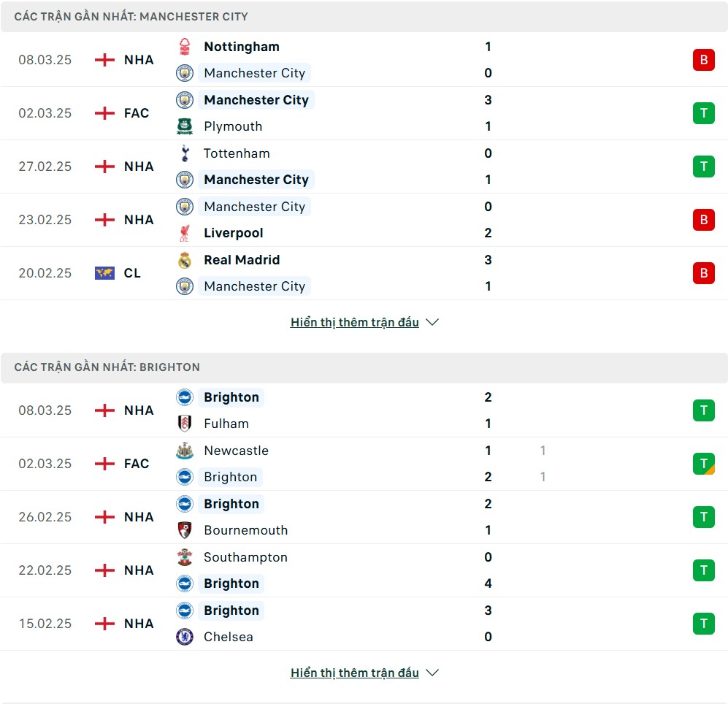This screenshot has height=704, width=728.
Task: Open the Real Madrid team link
Action: coord(242,260)
